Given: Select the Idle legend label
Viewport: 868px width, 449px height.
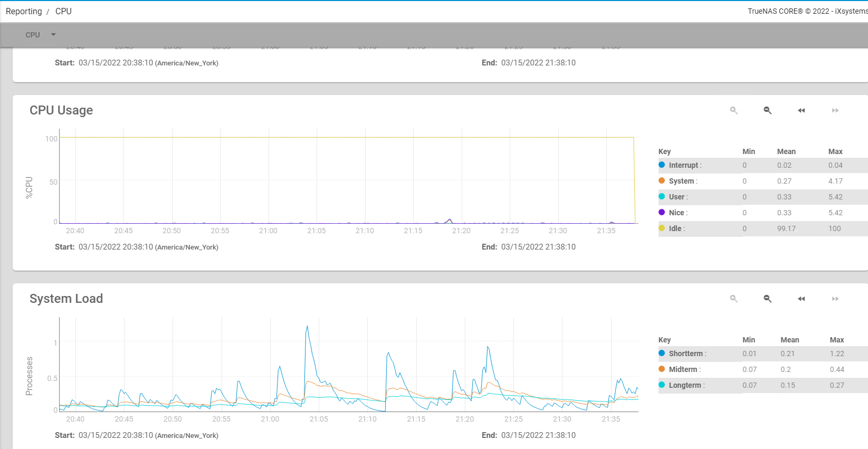Looking at the screenshot, I should point(676,228).
